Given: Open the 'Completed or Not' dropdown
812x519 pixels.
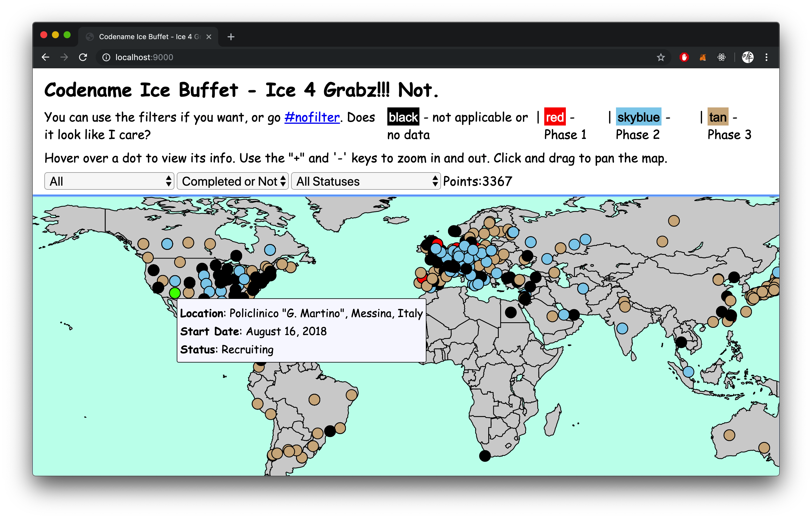Looking at the screenshot, I should (233, 181).
